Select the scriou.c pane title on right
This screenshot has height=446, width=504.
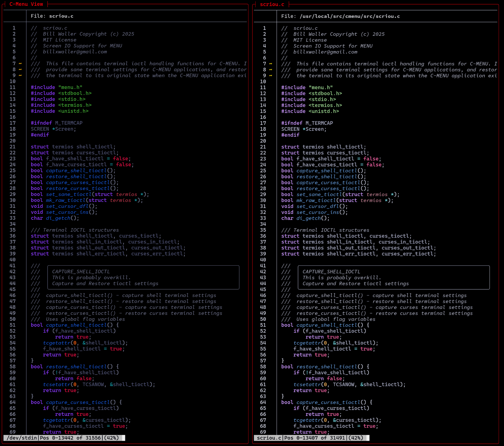[x=272, y=4]
